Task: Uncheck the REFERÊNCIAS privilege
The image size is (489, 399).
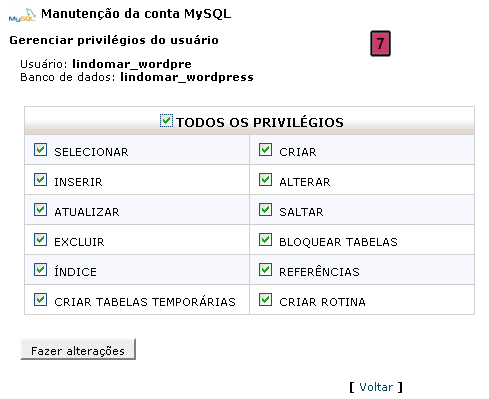Action: coord(265,270)
